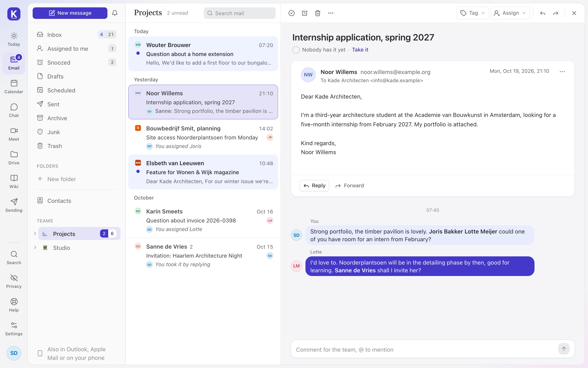
Task: Open the Snoozed folder
Action: [76, 62]
